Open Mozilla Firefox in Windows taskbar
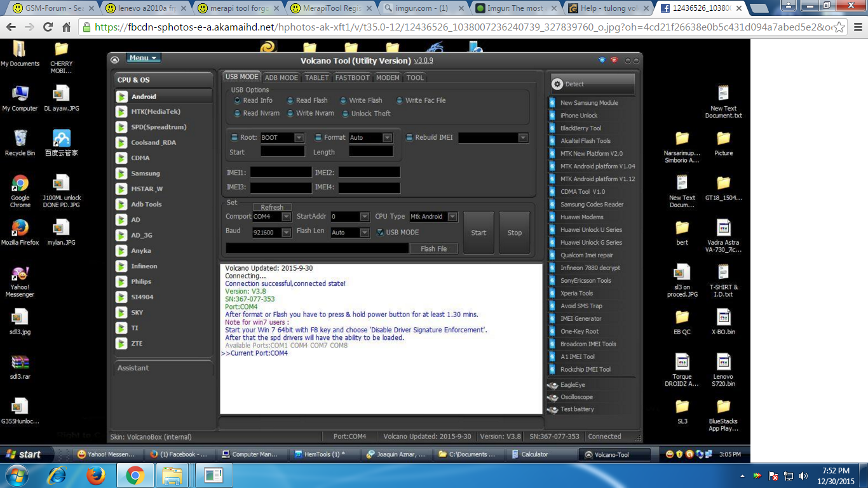 pos(95,475)
